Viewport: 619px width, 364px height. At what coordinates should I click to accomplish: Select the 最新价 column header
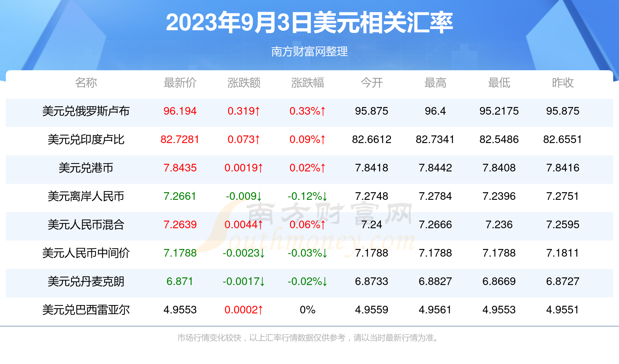180,83
